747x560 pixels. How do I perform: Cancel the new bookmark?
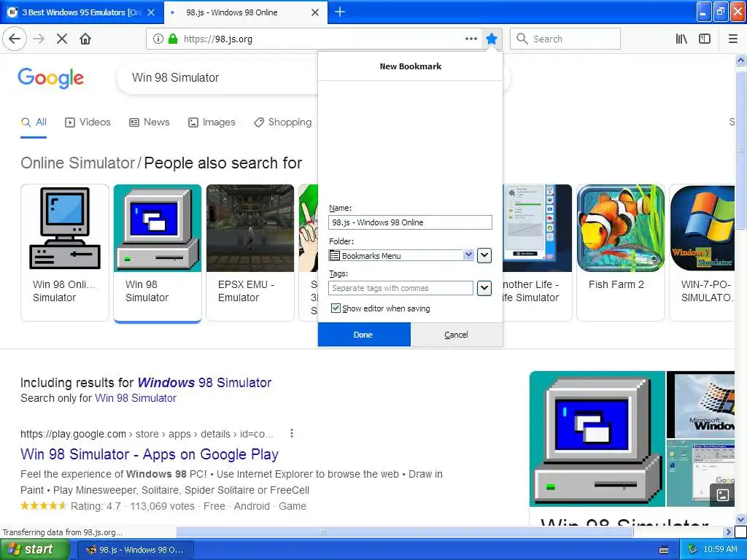tap(457, 334)
